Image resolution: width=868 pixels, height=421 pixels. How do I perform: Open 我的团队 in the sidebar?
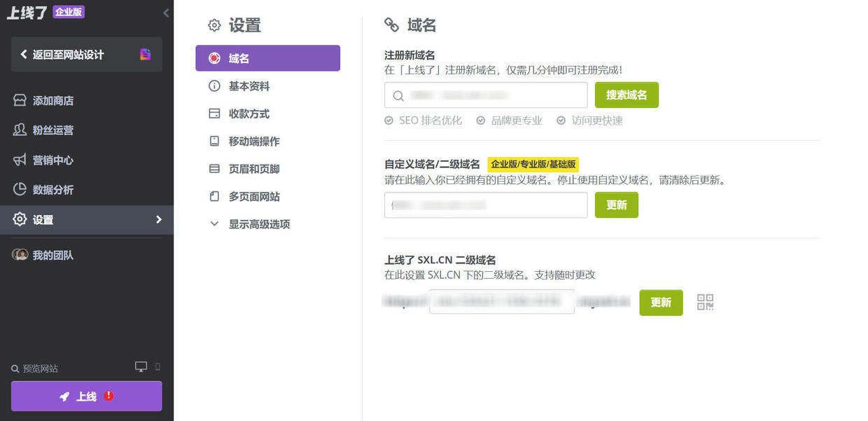52,256
